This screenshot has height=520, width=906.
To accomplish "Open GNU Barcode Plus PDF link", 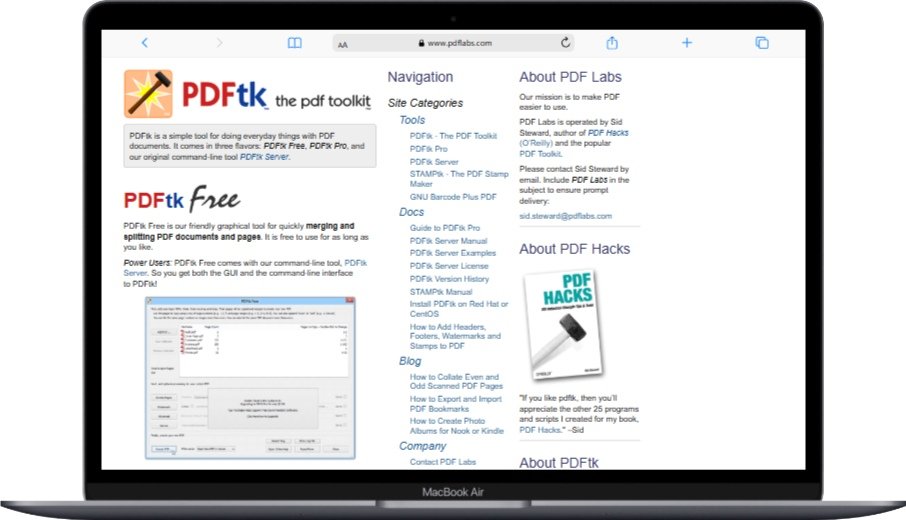I will (453, 197).
